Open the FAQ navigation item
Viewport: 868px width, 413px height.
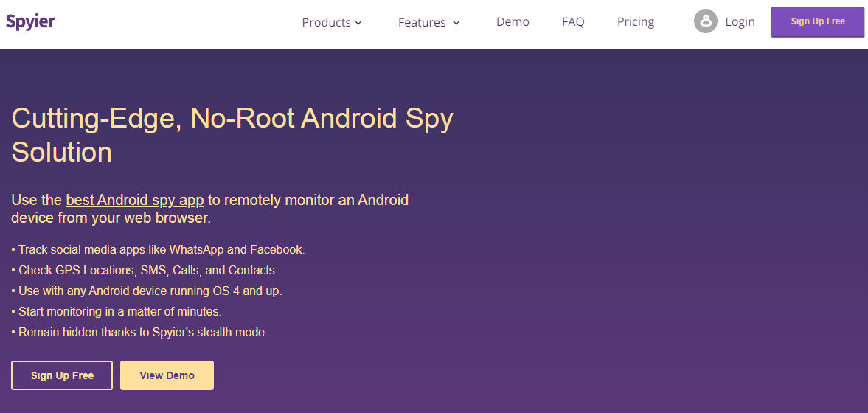pyautogui.click(x=573, y=21)
